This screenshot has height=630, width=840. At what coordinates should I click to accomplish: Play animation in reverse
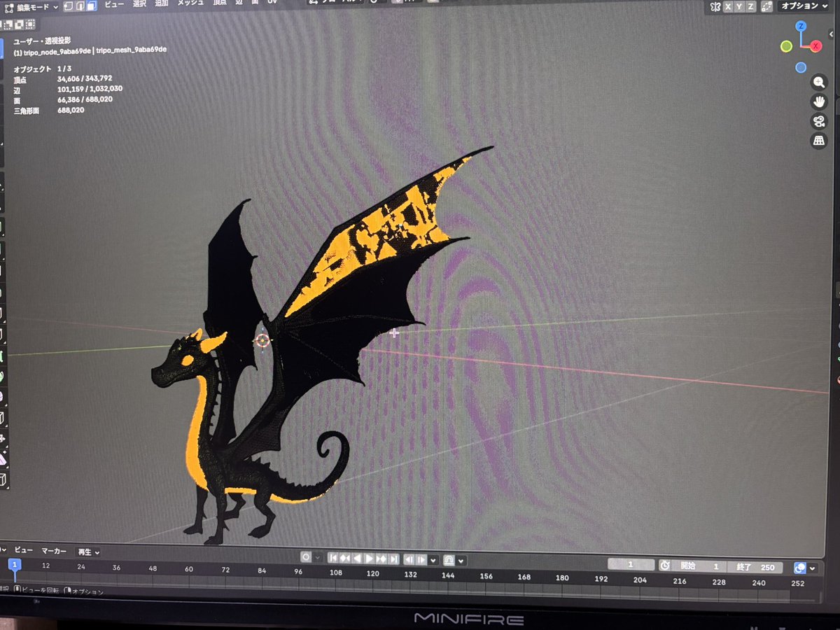coord(357,559)
